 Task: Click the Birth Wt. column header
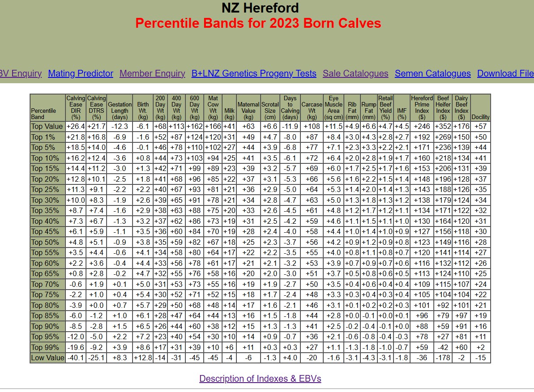point(143,108)
